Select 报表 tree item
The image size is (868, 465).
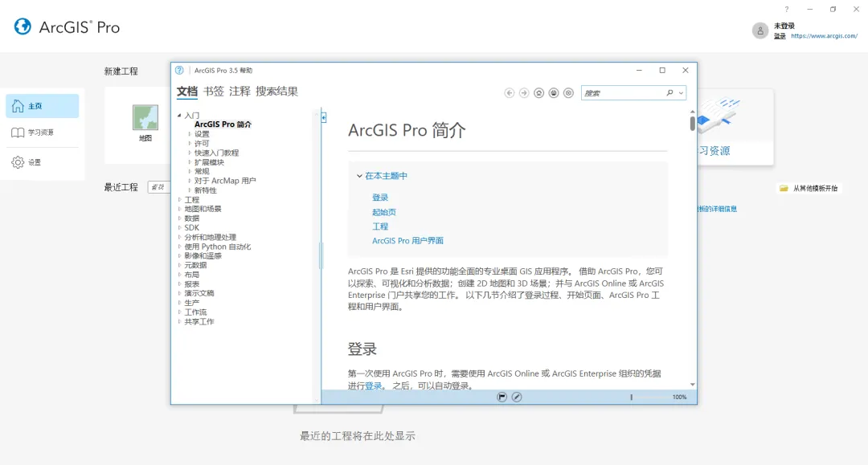tap(191, 284)
